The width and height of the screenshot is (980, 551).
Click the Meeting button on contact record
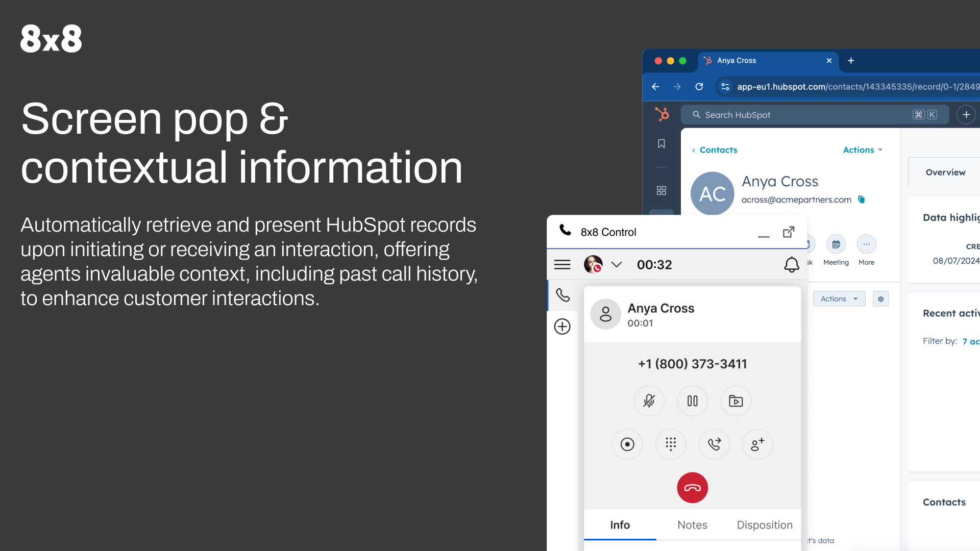click(x=836, y=245)
